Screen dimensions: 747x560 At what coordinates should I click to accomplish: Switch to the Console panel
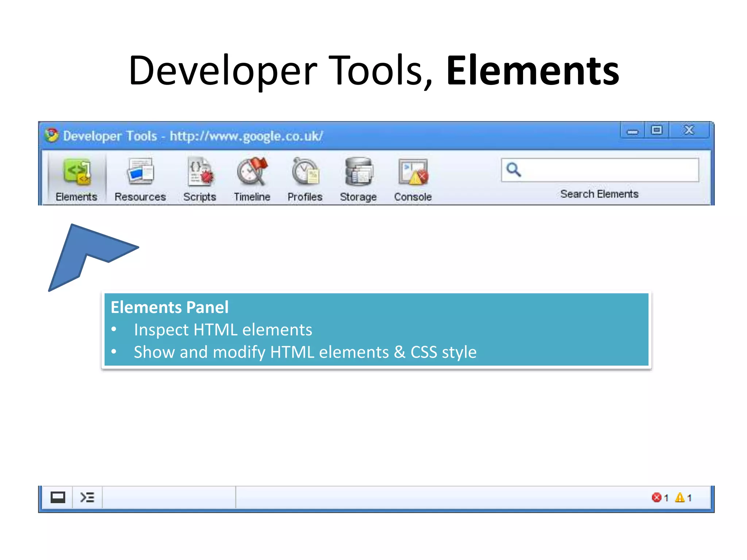[413, 179]
